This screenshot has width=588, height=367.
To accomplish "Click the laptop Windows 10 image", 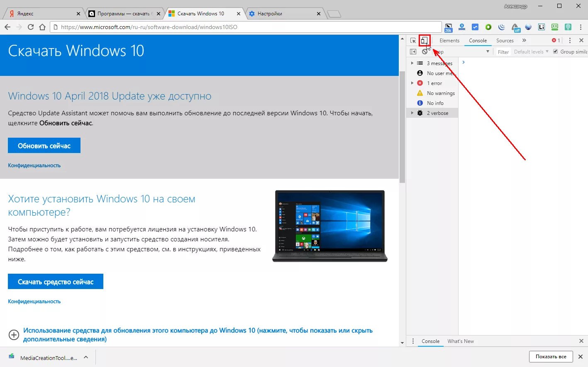I will (x=330, y=226).
